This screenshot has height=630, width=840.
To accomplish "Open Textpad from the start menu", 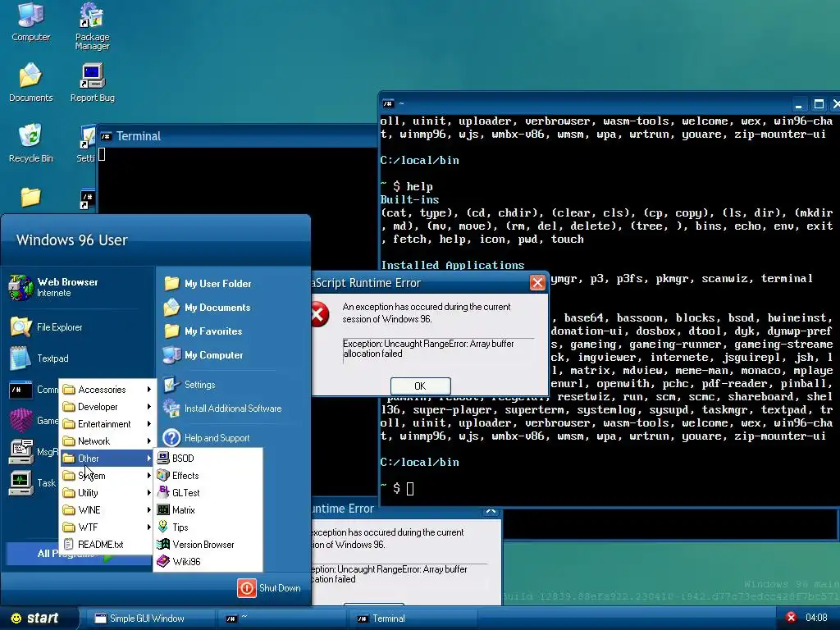I will click(39, 358).
